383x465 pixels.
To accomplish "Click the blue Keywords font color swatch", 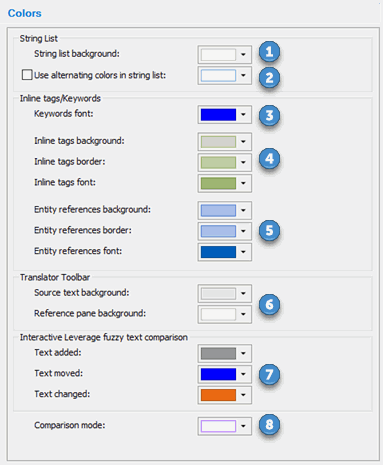I will [x=218, y=115].
